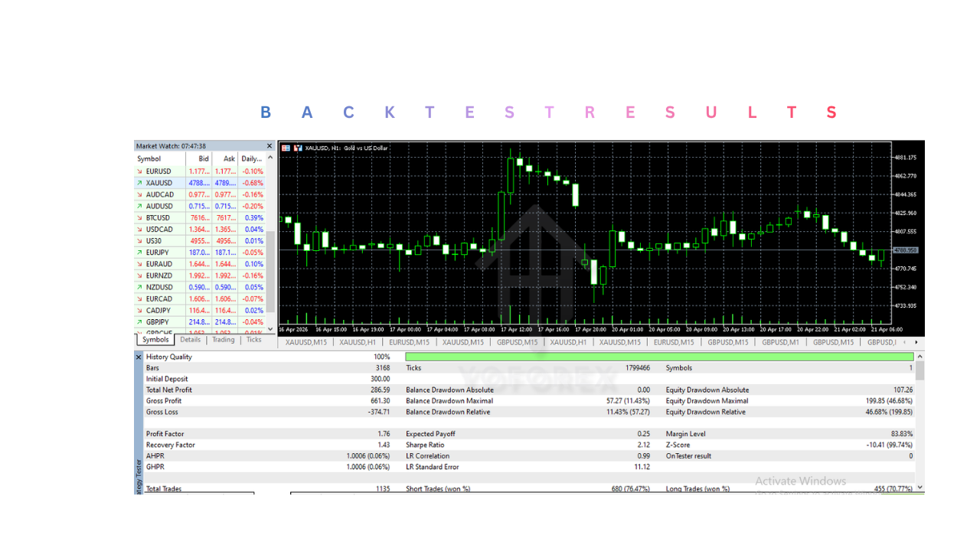Click the candlestick icon beside XAUUSD chart title
This screenshot has width=980, height=551.
(298, 148)
